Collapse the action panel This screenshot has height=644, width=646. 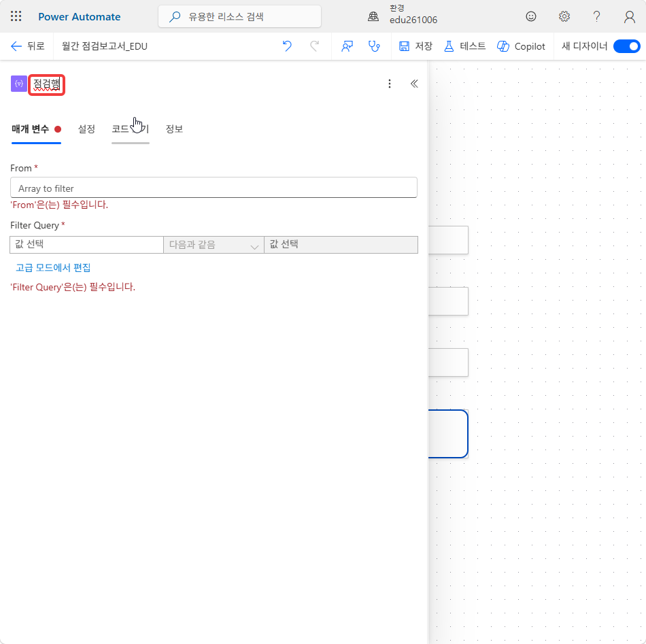click(414, 84)
